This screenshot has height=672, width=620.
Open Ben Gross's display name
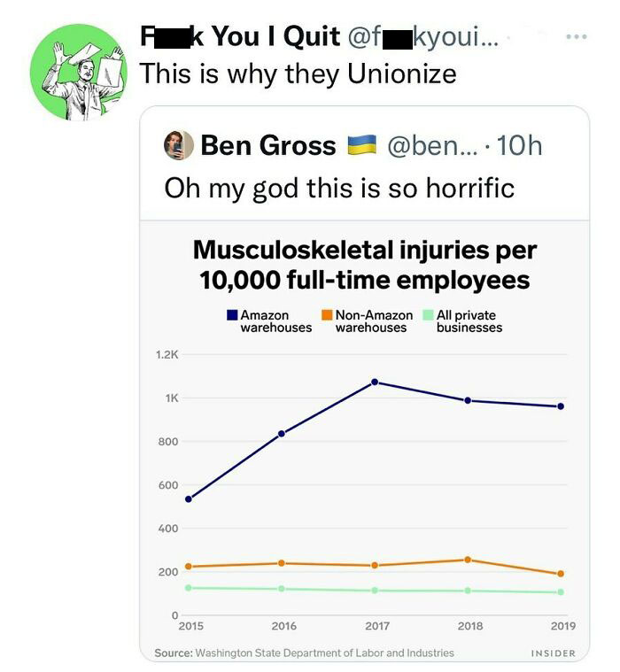coord(268,145)
